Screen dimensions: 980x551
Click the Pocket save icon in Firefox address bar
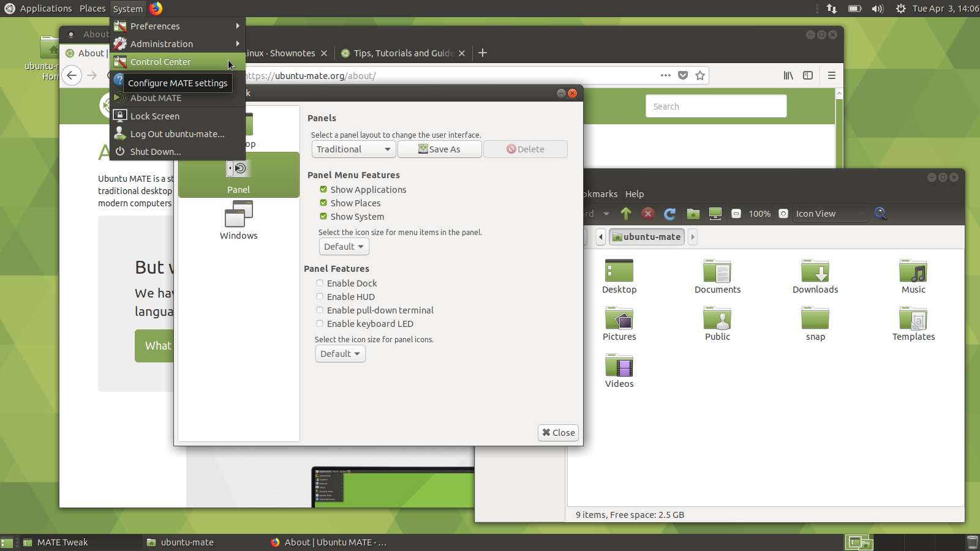(x=683, y=75)
